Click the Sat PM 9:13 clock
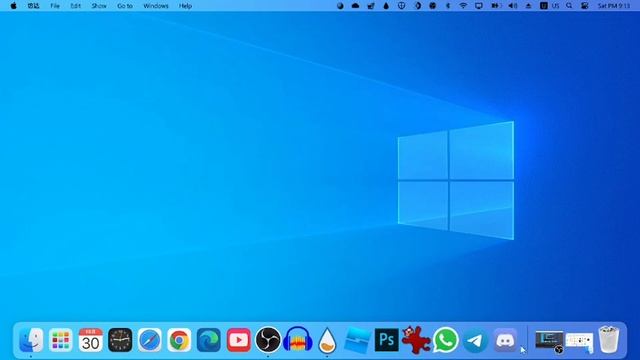This screenshot has width=640, height=360. coord(614,6)
